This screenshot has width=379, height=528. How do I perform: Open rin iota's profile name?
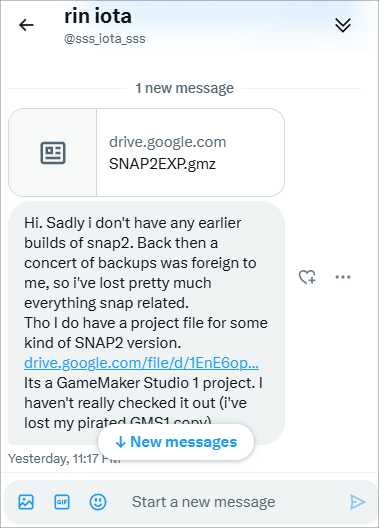(x=98, y=16)
